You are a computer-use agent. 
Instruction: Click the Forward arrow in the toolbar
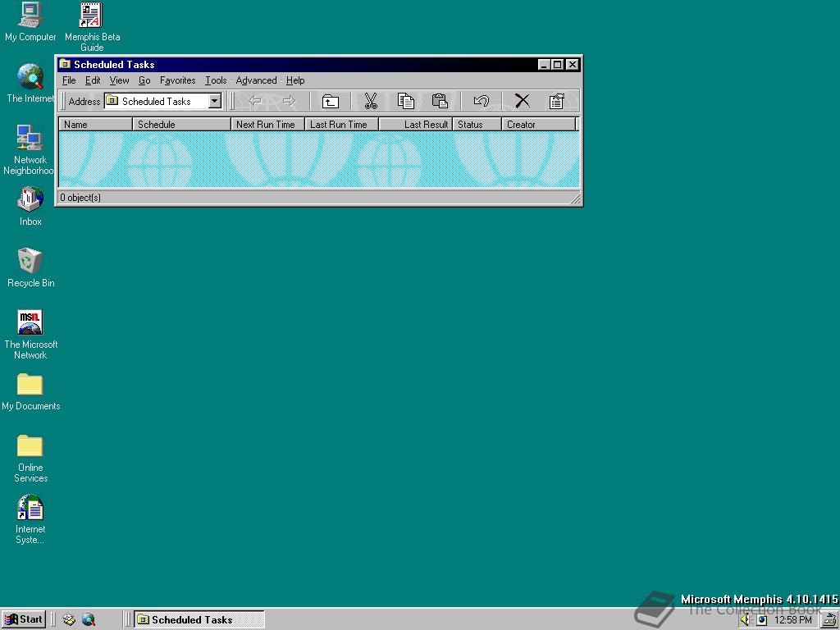click(290, 101)
